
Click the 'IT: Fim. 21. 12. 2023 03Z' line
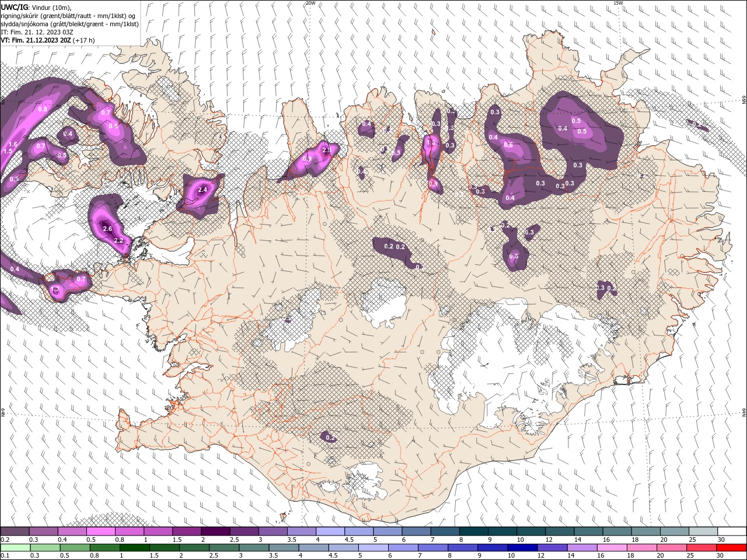tap(37, 32)
